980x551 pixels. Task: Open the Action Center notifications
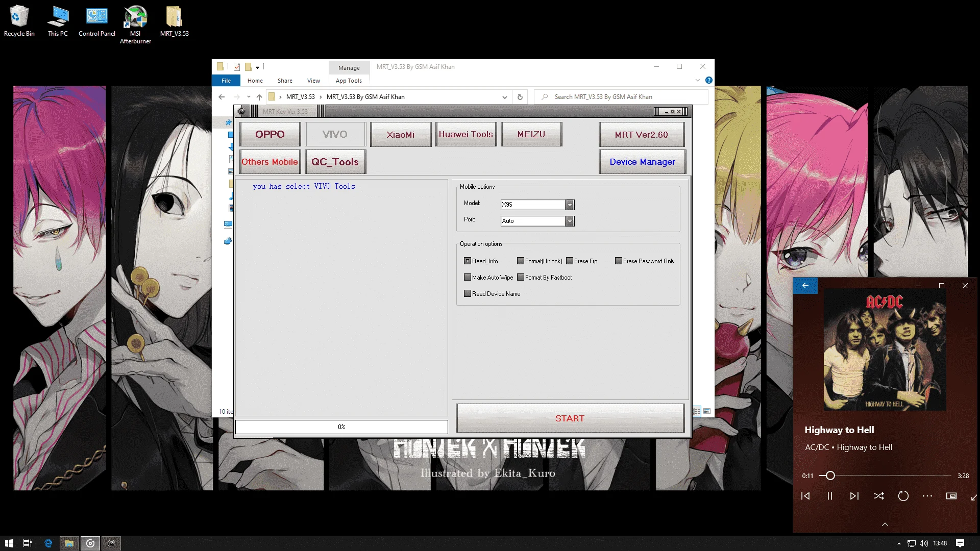tap(960, 543)
